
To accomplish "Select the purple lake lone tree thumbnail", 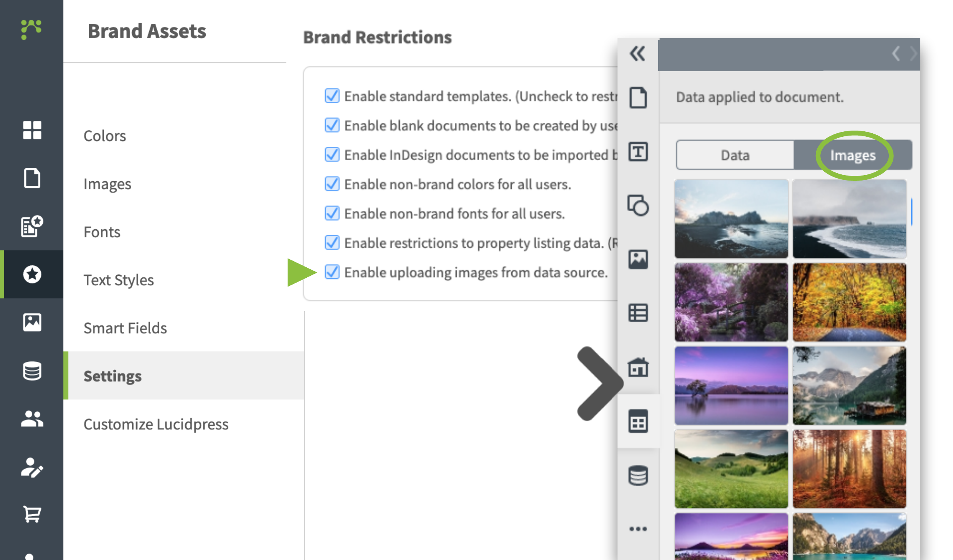I will [731, 386].
